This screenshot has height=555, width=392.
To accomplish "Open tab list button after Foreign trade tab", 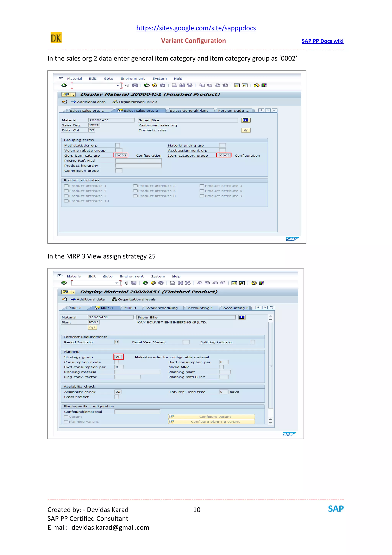I will 275,110.
